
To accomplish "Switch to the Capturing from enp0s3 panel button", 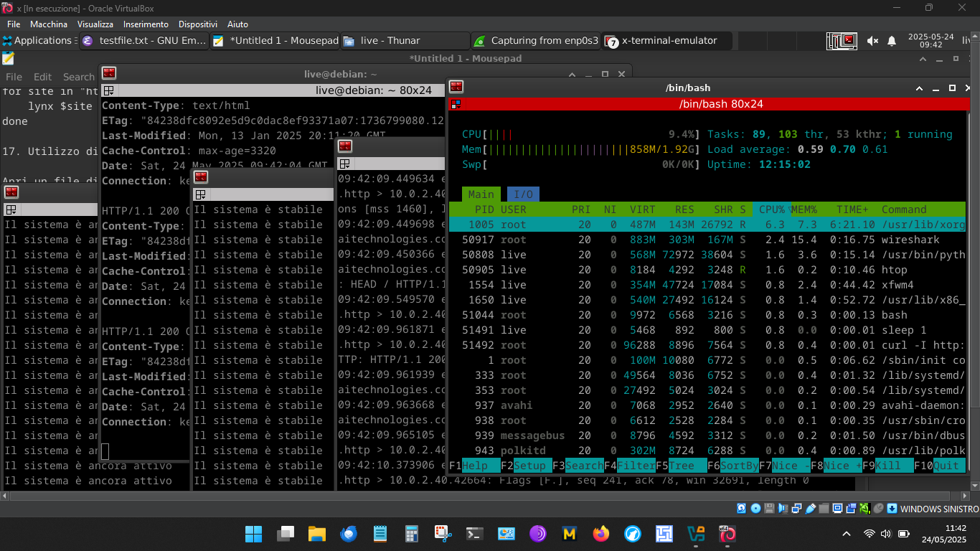I will point(536,41).
